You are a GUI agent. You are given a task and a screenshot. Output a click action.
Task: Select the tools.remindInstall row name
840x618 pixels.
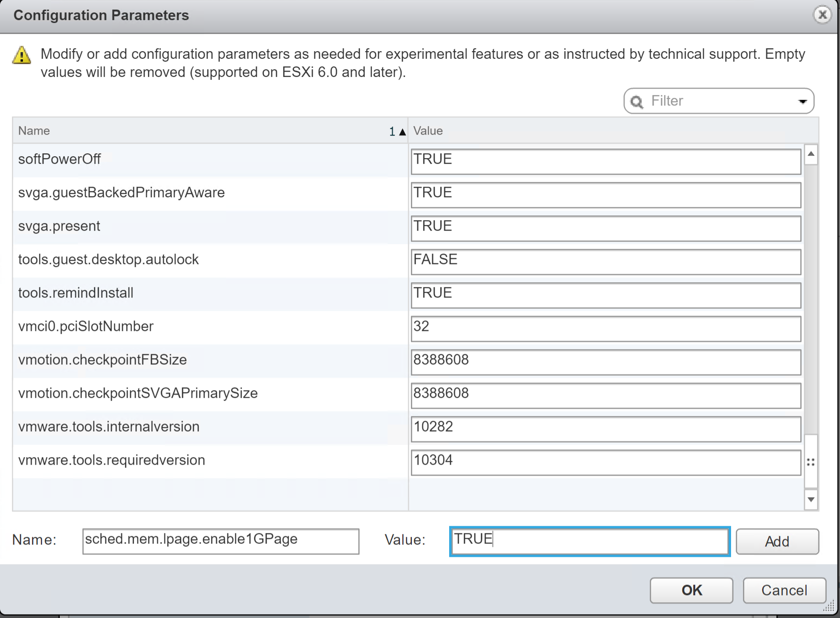76,293
